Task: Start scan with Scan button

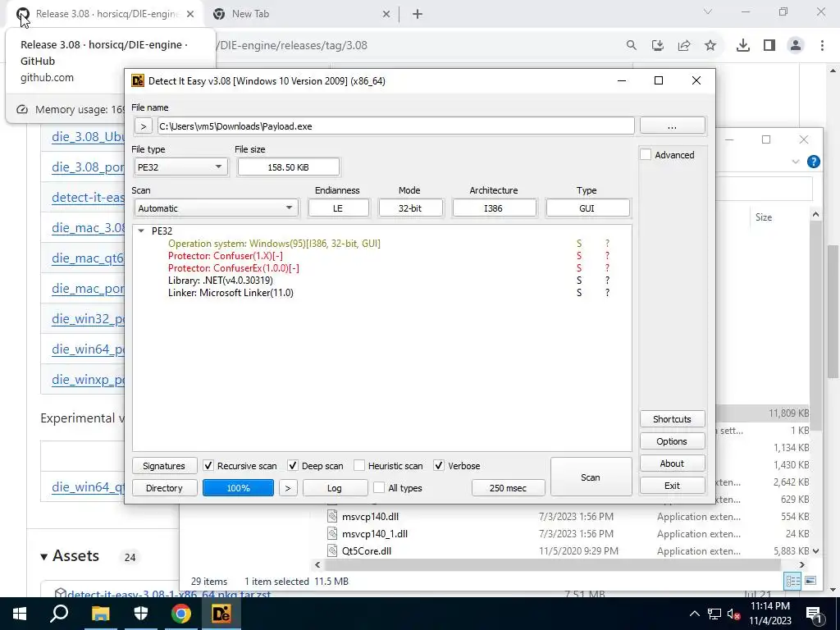Action: (x=591, y=477)
